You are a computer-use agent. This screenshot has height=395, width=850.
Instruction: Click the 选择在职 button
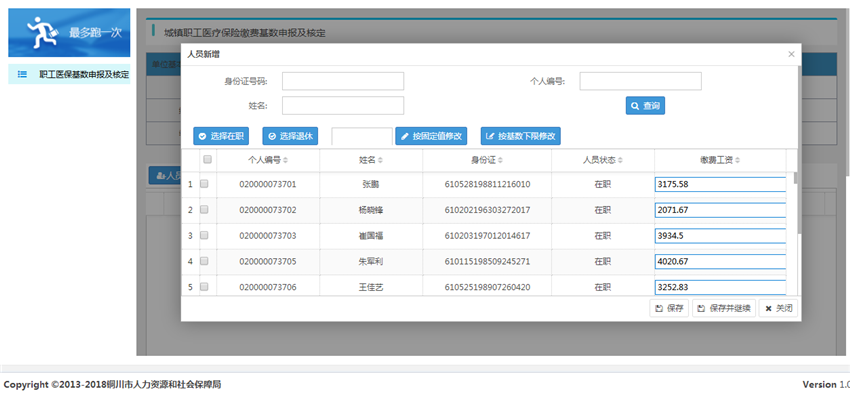coord(221,136)
